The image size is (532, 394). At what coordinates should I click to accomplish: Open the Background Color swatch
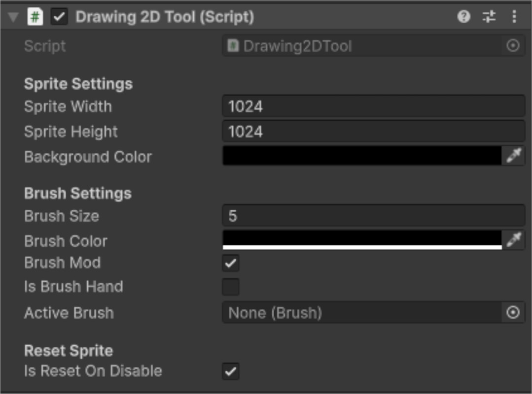coord(362,156)
